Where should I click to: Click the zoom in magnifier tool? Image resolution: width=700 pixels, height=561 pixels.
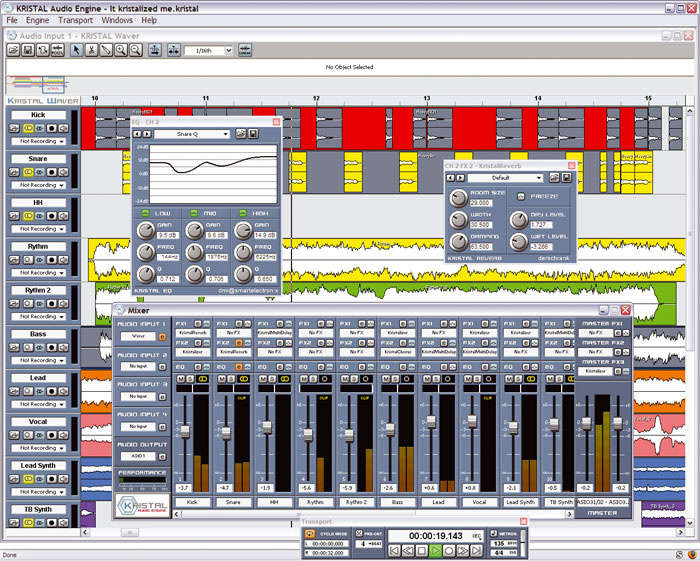pos(121,50)
